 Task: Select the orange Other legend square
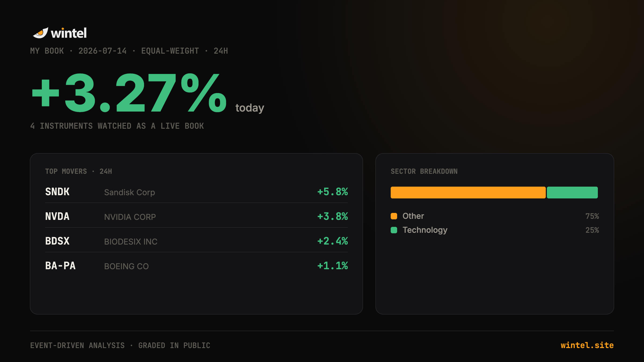(394, 216)
